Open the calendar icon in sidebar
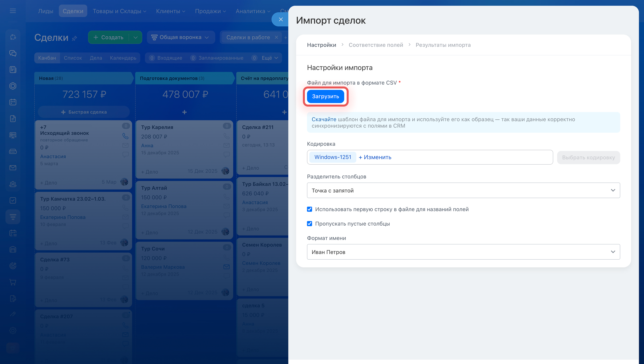 coord(13,102)
